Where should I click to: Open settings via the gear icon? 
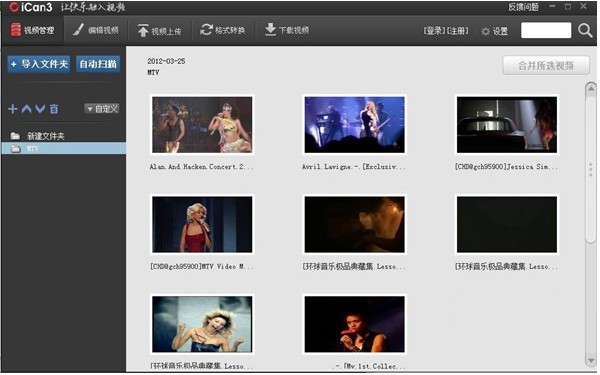(486, 31)
